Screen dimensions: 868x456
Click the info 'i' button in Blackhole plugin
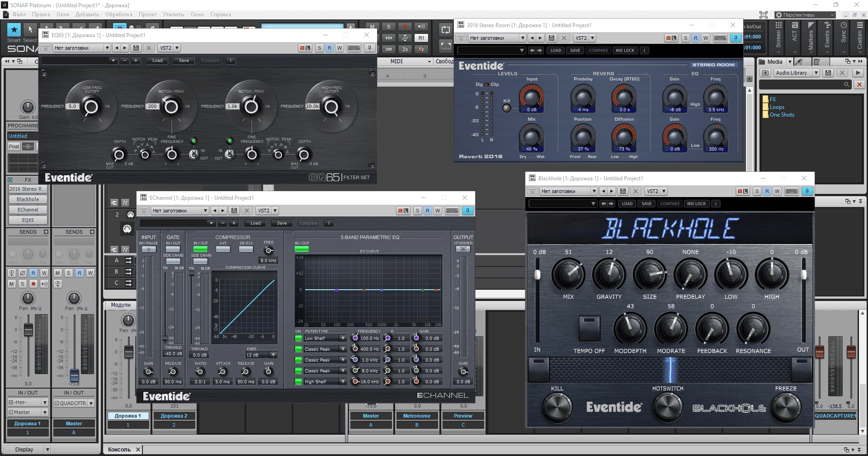pos(716,204)
